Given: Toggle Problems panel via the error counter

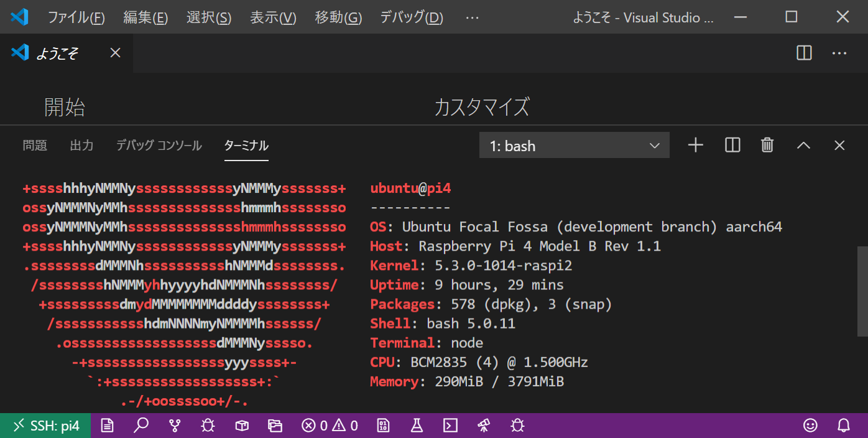Looking at the screenshot, I should tap(328, 426).
